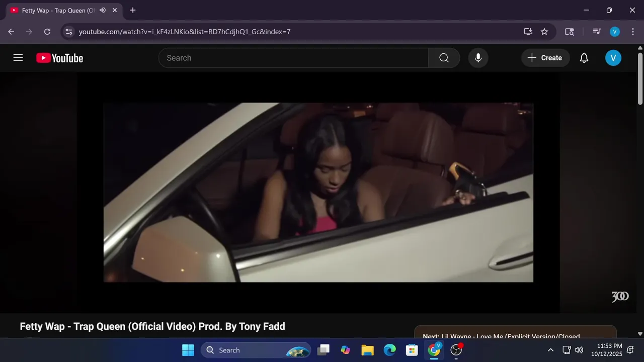
Task: Click the page vertical scrollbar thumb
Action: [640, 78]
